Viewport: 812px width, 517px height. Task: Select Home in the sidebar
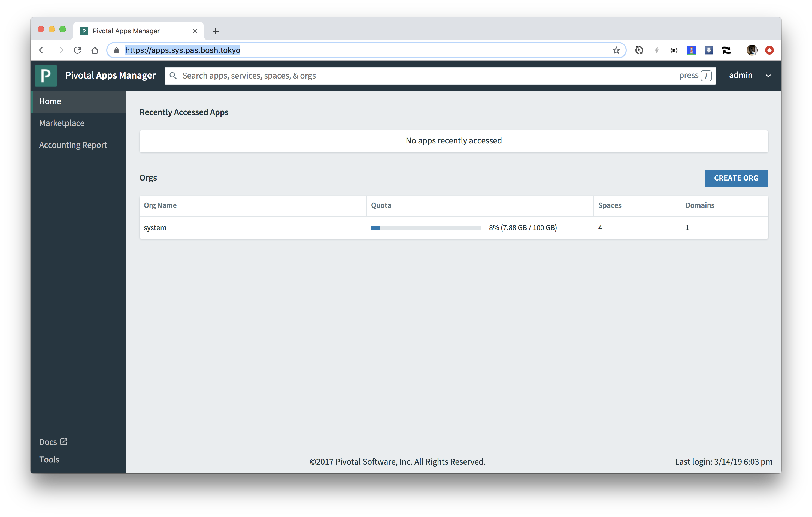(x=50, y=101)
